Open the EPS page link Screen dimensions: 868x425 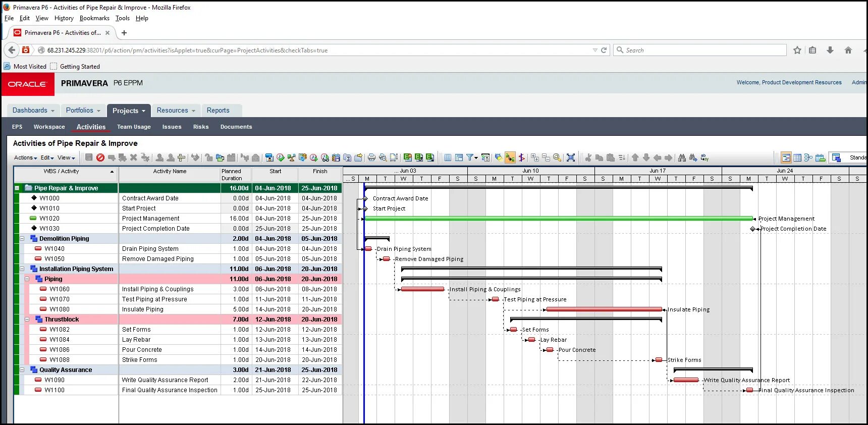click(x=17, y=127)
